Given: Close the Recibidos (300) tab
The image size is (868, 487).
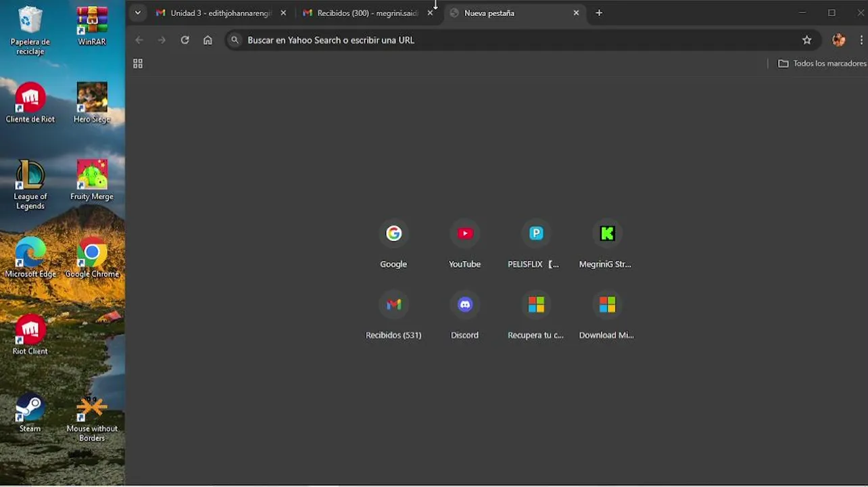Looking at the screenshot, I should (x=430, y=13).
